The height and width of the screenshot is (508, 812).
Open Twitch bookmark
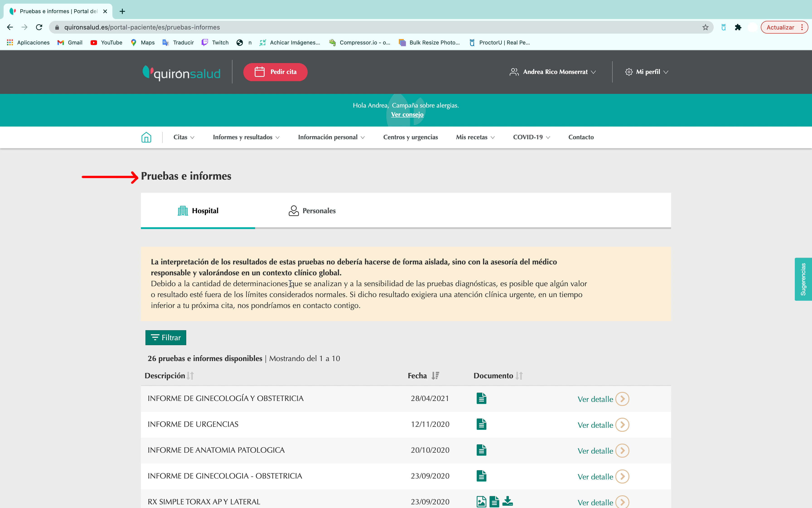[215, 43]
